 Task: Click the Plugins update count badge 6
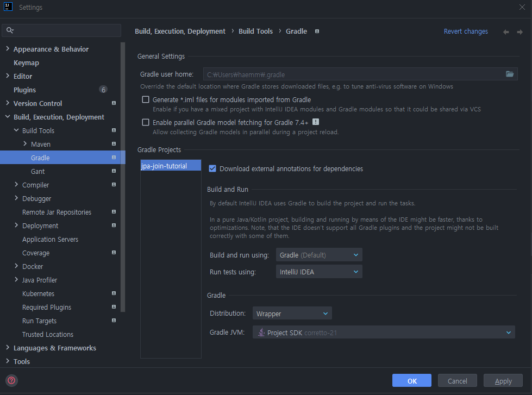pyautogui.click(x=103, y=90)
